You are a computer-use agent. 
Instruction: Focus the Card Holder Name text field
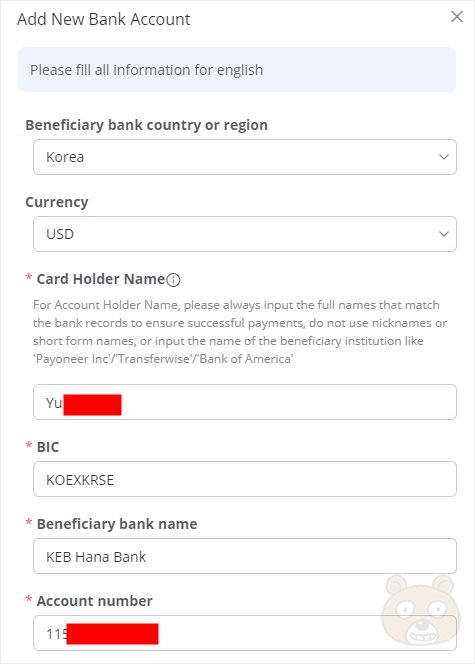tap(245, 402)
